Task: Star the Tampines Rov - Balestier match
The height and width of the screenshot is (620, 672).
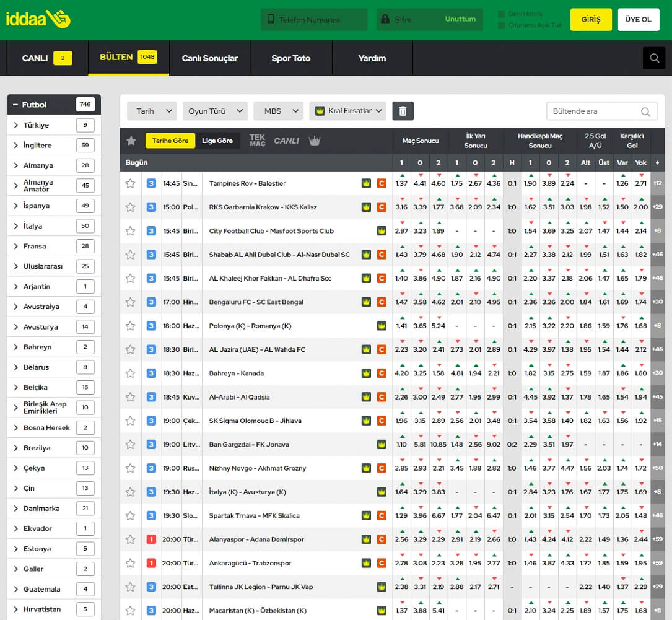Action: pyautogui.click(x=130, y=183)
